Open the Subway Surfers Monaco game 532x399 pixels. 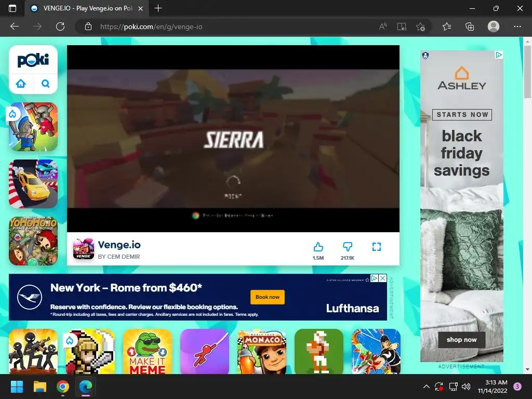(262, 352)
